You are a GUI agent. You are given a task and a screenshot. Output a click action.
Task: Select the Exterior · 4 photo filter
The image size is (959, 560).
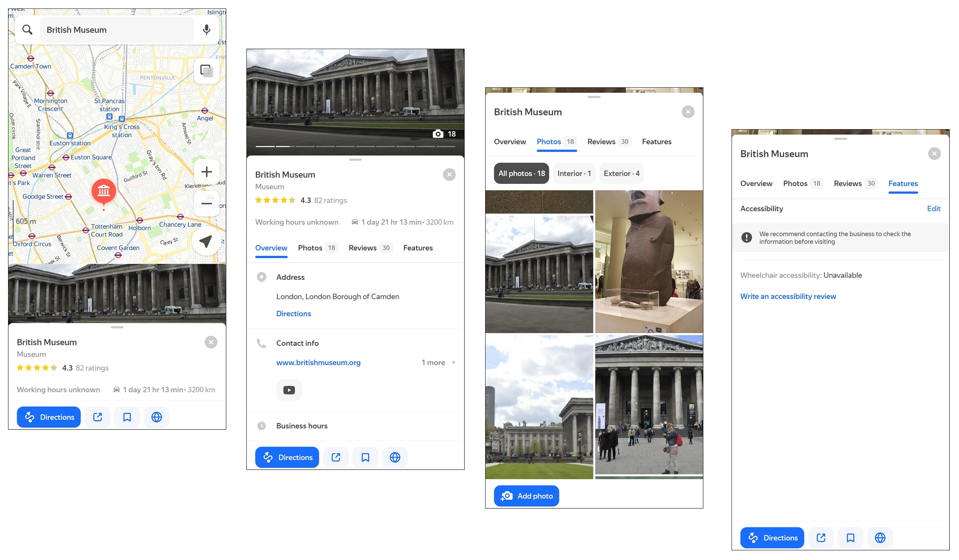tap(621, 173)
